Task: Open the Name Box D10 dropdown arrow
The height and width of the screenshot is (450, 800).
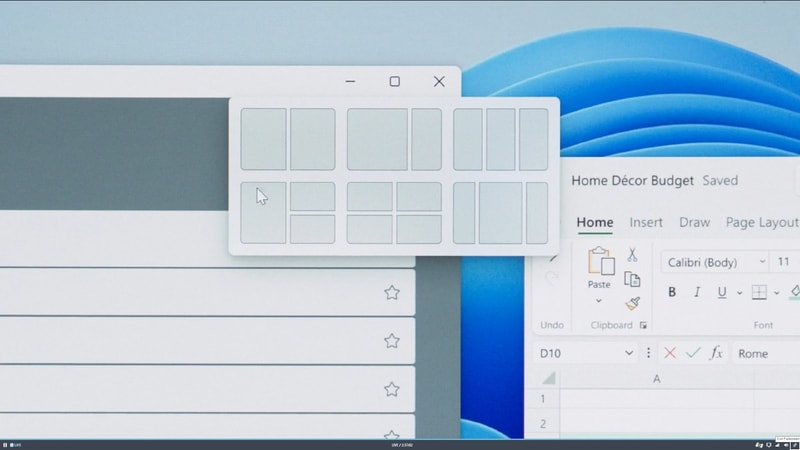Action: pos(629,353)
